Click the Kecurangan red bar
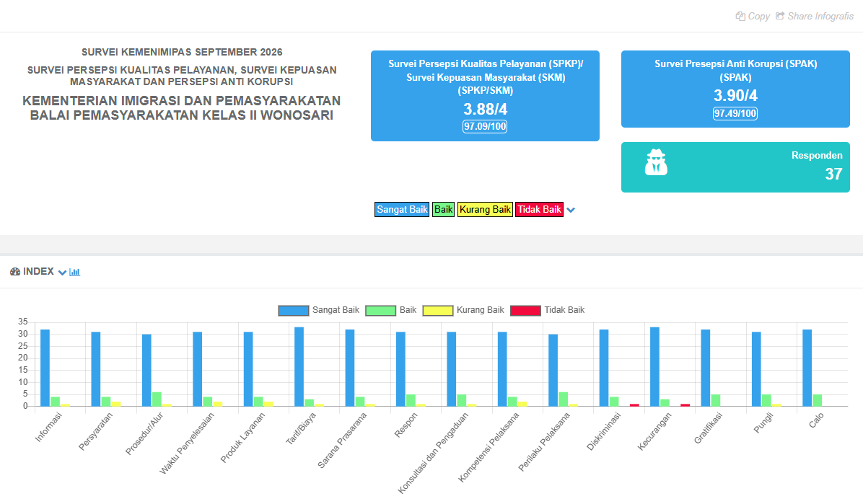 [x=685, y=405]
